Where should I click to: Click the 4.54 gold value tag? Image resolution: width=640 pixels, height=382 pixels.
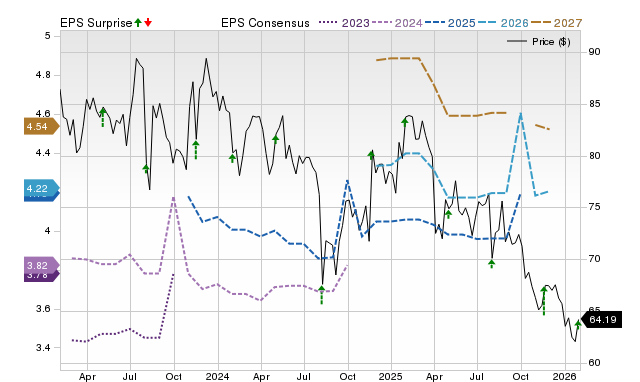(41, 127)
